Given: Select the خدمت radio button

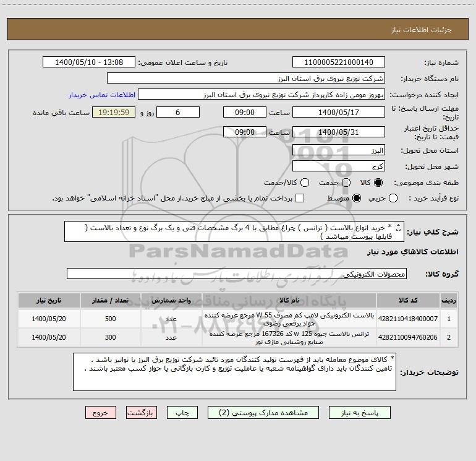Looking at the screenshot, I should click(x=346, y=183).
